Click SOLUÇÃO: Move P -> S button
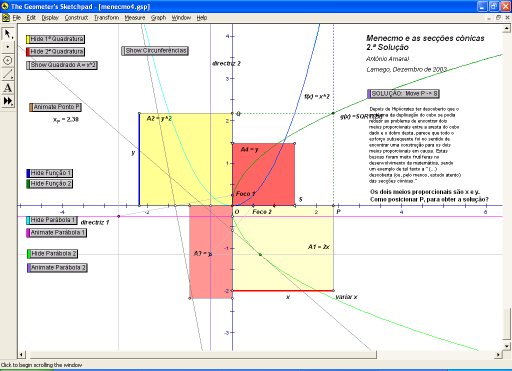This screenshot has height=371, width=512. 403,94
